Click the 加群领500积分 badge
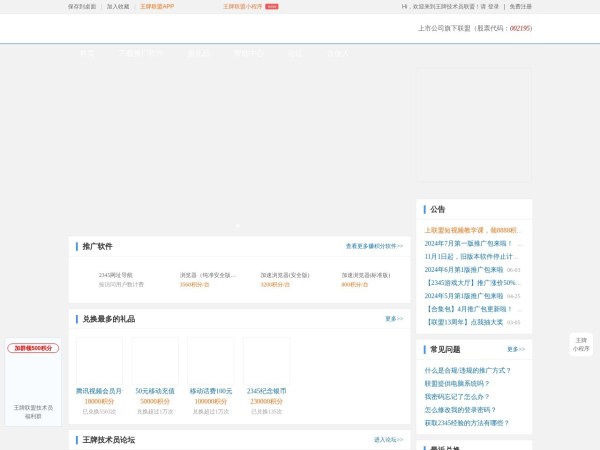This screenshot has height=450, width=600. click(33, 348)
